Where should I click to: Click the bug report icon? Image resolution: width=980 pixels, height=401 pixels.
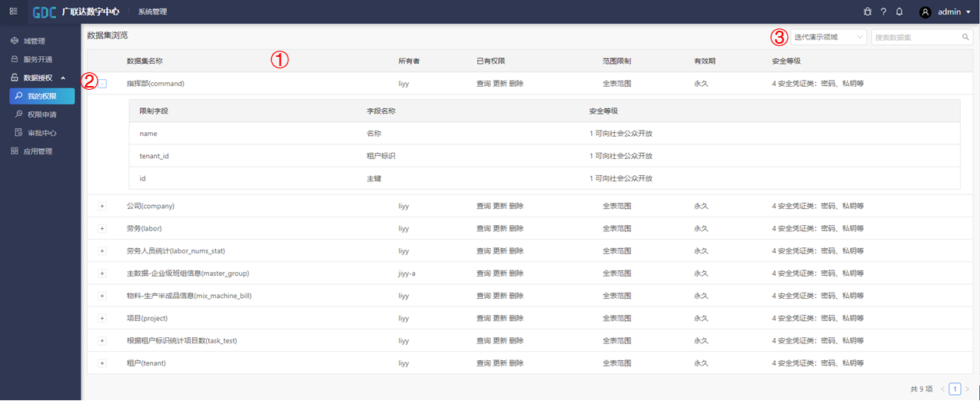coord(868,12)
